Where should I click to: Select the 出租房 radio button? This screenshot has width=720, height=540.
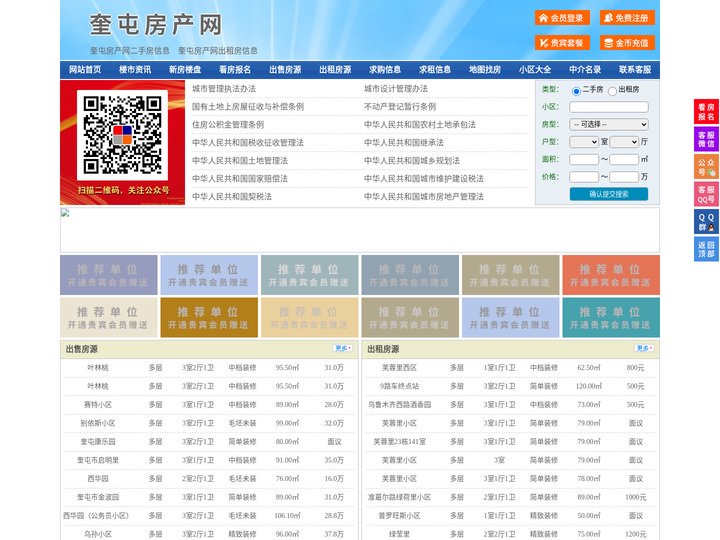point(612,91)
